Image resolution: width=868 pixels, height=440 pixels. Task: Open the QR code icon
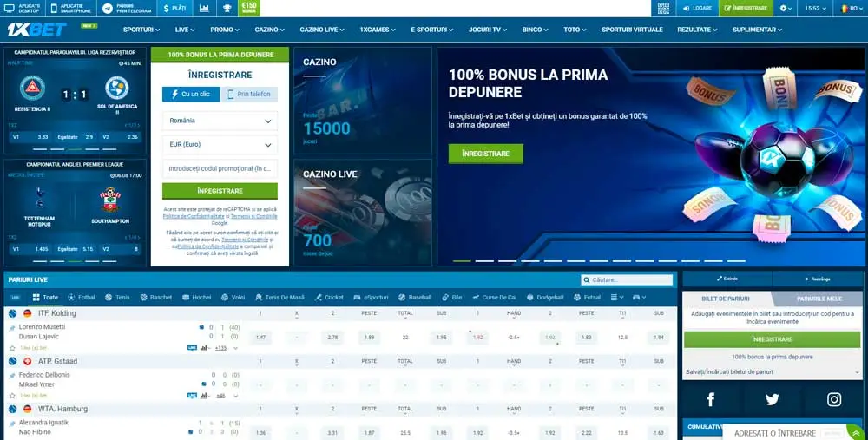(x=663, y=9)
